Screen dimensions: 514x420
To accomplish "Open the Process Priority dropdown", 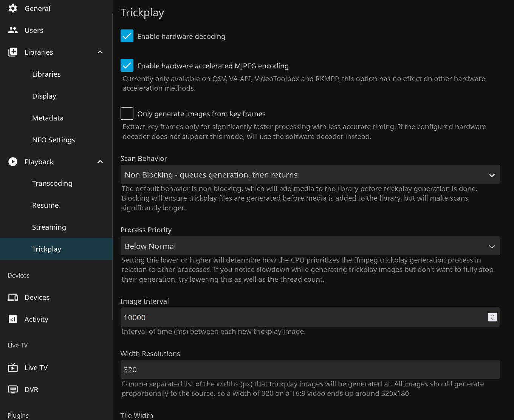I will (x=310, y=246).
